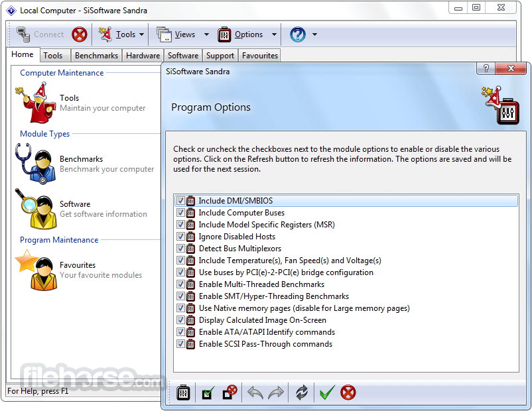Open the Favourites star module icon
The height and width of the screenshot is (411, 532).
36,270
